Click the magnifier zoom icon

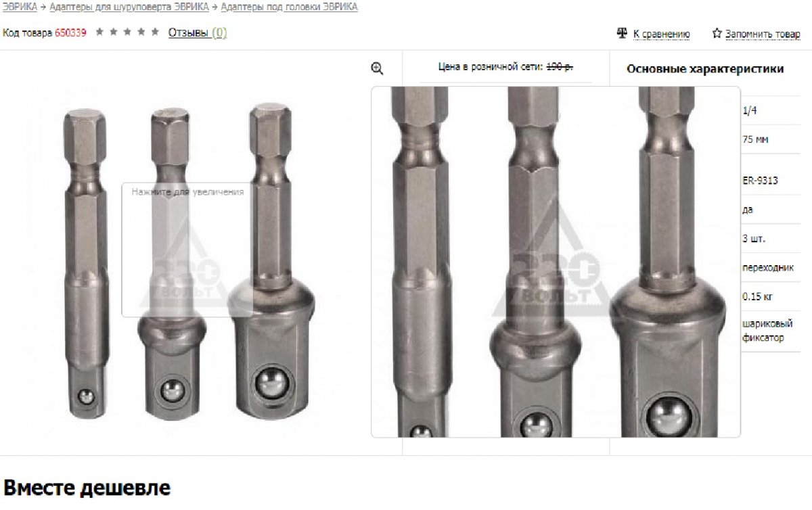(378, 68)
